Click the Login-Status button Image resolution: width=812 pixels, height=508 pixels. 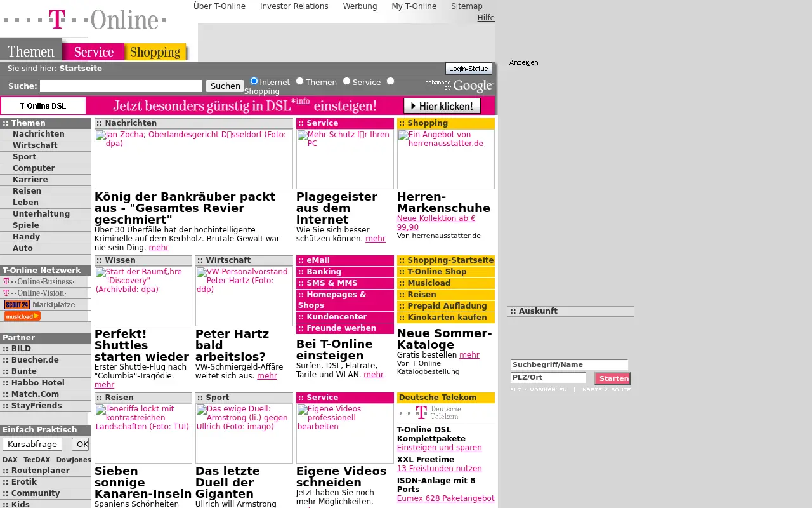point(469,69)
